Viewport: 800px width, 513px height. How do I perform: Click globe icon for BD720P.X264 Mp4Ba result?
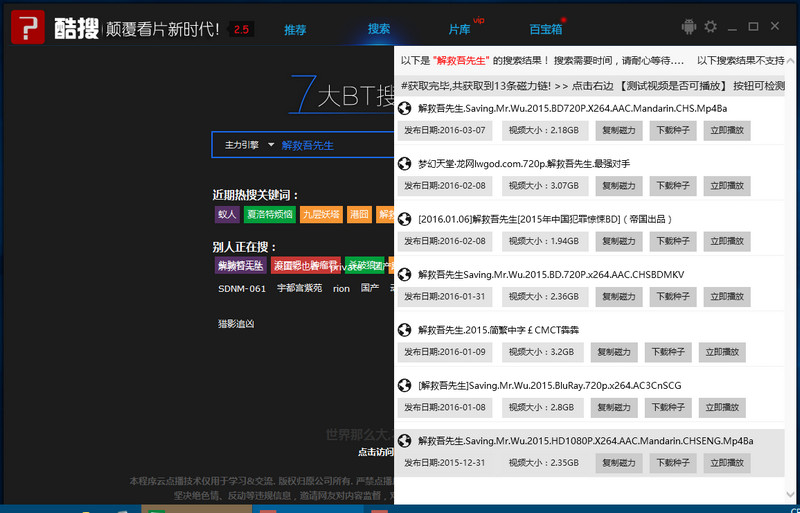(405, 108)
